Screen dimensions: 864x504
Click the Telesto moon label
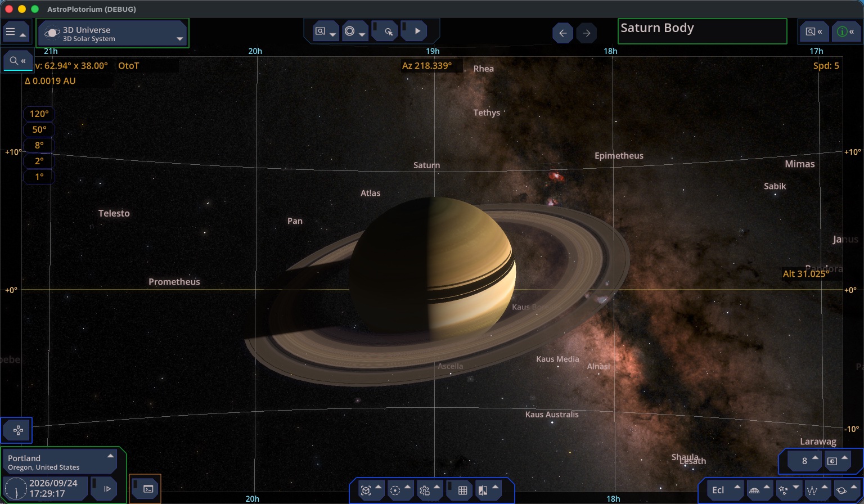point(114,213)
